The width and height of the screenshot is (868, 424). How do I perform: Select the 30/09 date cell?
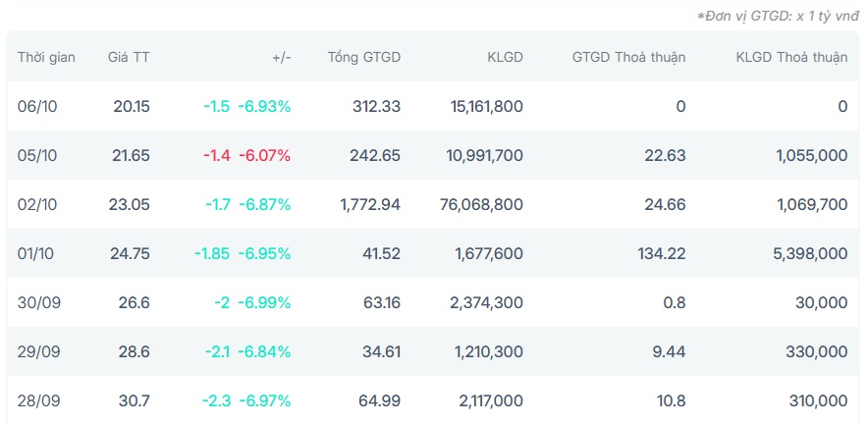(x=37, y=302)
